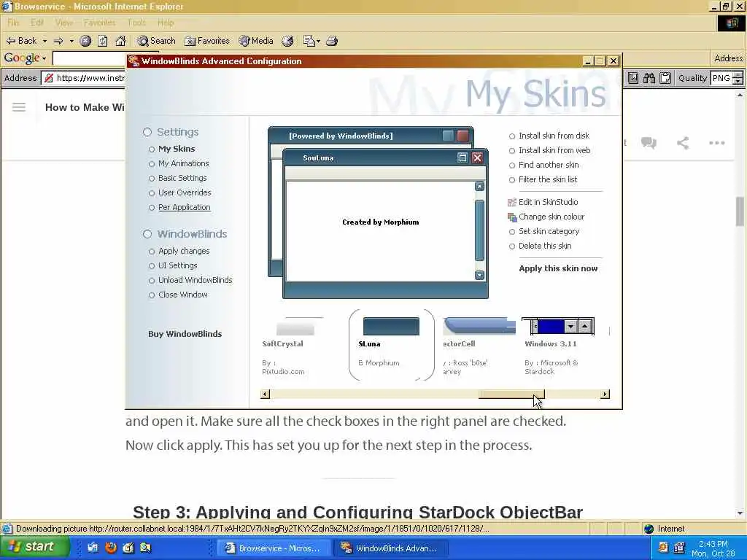747x560 pixels.
Task: Click the IE Back arrow button
Action: pos(21,41)
